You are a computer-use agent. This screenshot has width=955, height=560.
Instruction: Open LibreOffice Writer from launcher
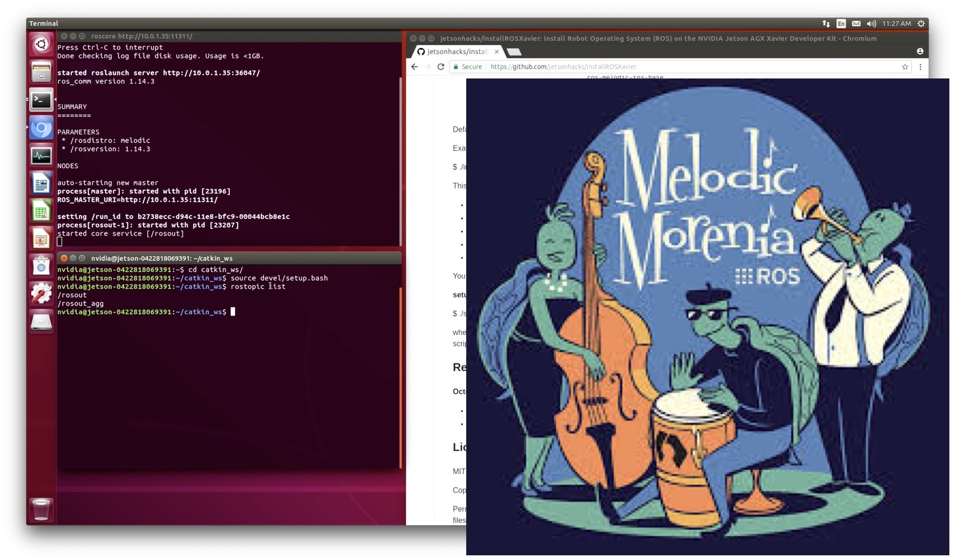pyautogui.click(x=41, y=183)
